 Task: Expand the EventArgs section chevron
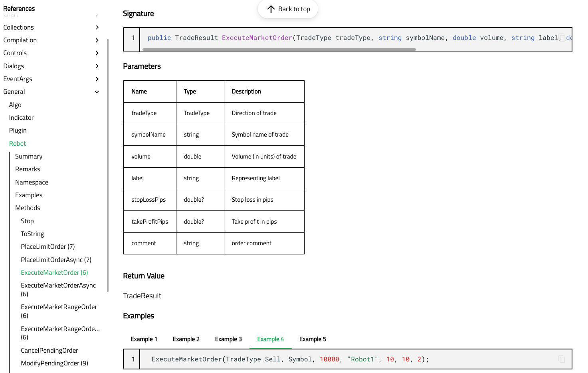pos(97,79)
